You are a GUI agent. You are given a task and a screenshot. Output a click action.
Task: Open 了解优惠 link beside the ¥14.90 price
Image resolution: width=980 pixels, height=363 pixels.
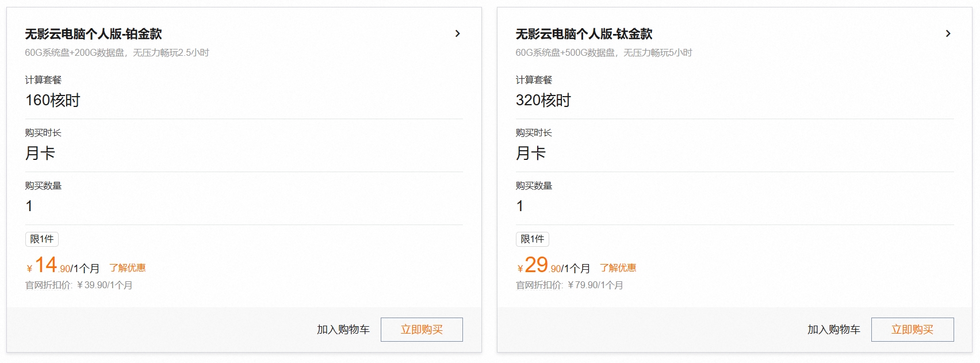tap(128, 268)
